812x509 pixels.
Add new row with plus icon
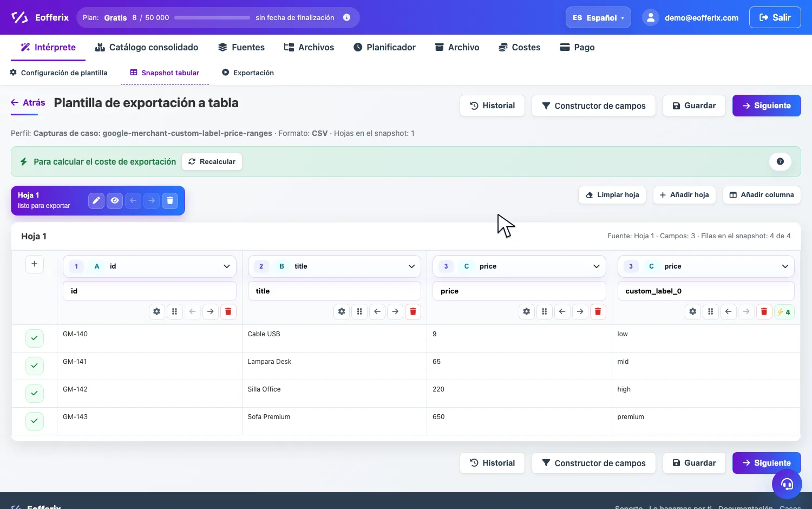[34, 264]
